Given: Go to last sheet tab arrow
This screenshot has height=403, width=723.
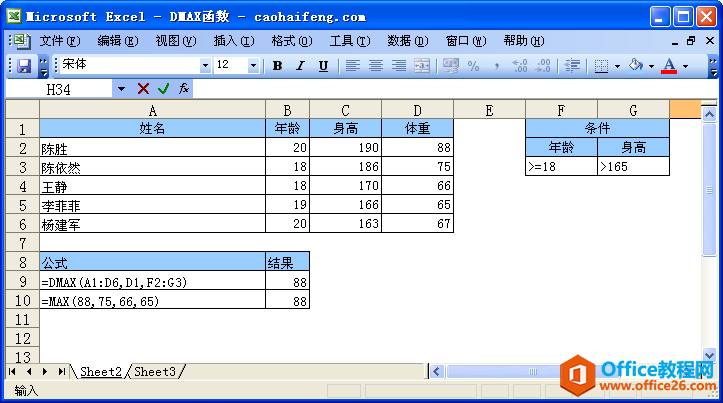Looking at the screenshot, I should coord(61,372).
